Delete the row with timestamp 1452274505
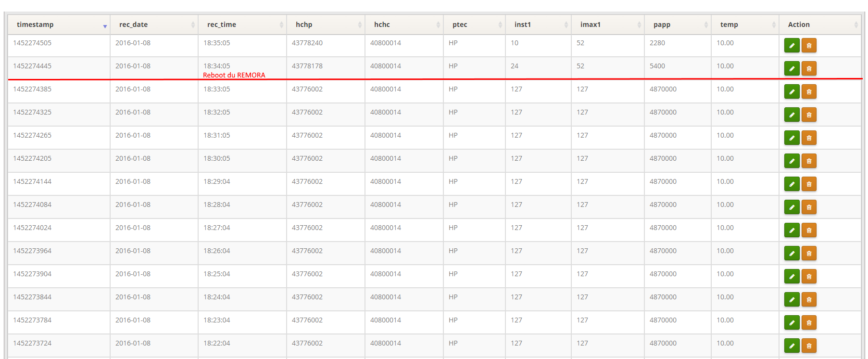 (x=809, y=45)
